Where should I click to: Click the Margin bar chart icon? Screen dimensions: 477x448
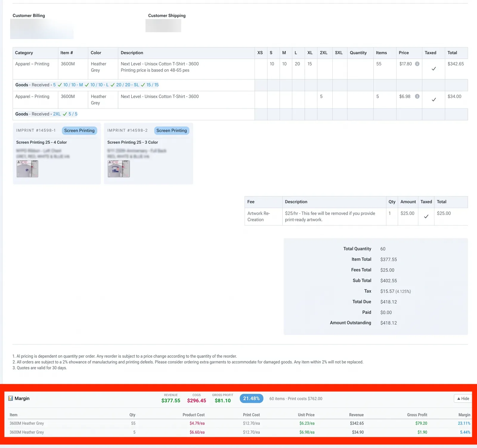[10, 398]
